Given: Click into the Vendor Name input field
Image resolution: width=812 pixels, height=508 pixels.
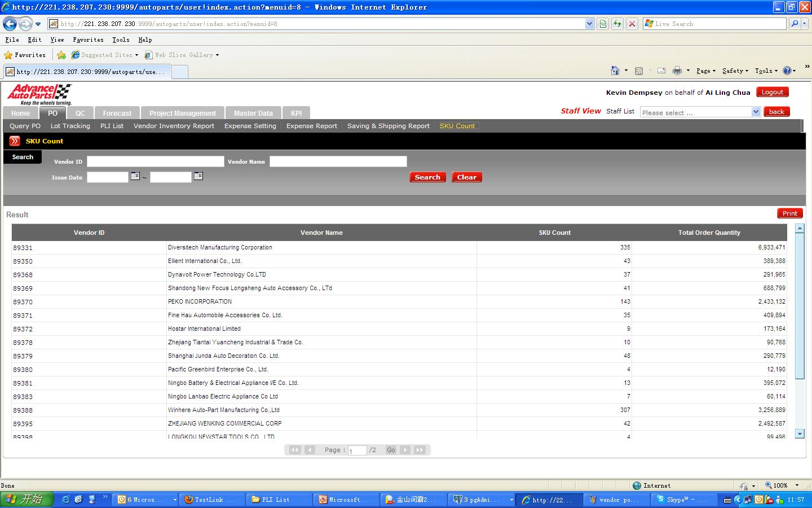Looking at the screenshot, I should tap(338, 161).
